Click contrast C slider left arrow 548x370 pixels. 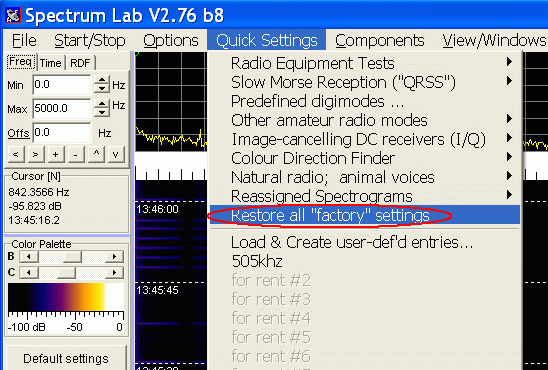(x=29, y=273)
